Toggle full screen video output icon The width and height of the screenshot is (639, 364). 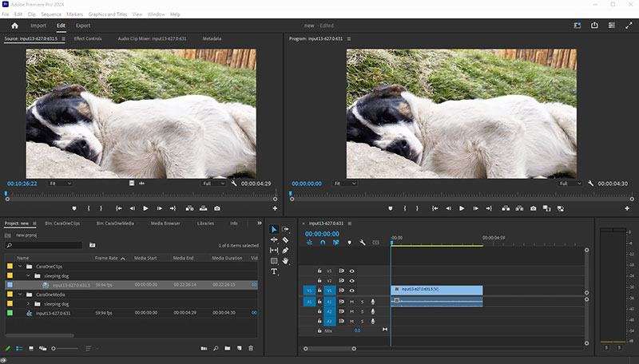coord(629,26)
